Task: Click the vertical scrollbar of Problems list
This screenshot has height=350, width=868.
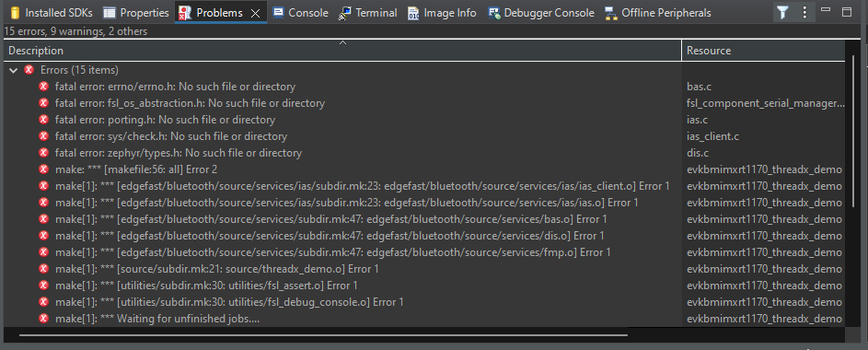Action: tap(853, 132)
